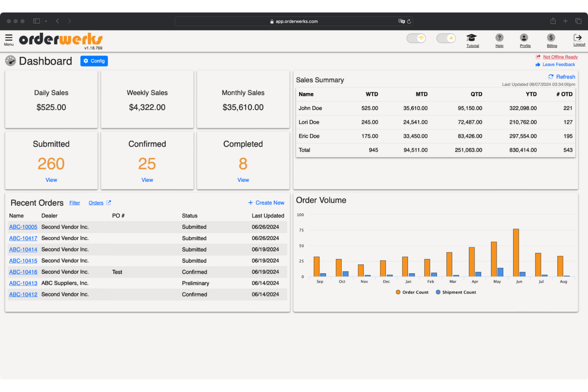Go forward with browser forward arrow

70,21
